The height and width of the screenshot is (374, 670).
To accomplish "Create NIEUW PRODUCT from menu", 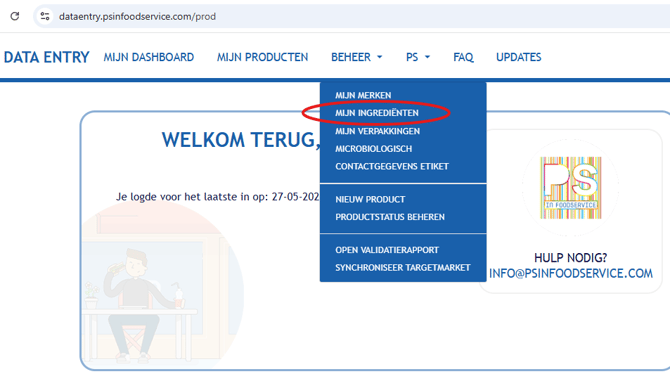I will 370,200.
